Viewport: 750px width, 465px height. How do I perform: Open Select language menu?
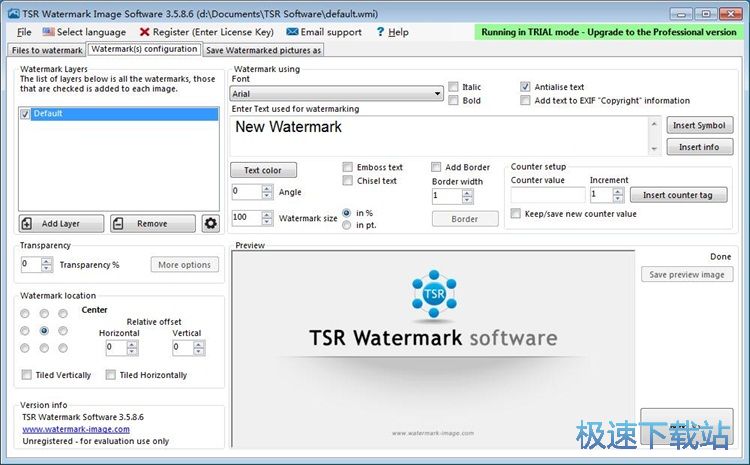click(84, 32)
